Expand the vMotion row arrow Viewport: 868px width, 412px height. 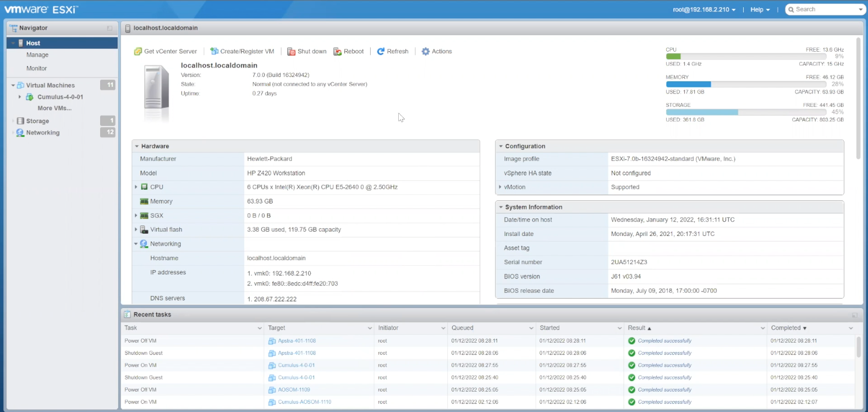(500, 187)
